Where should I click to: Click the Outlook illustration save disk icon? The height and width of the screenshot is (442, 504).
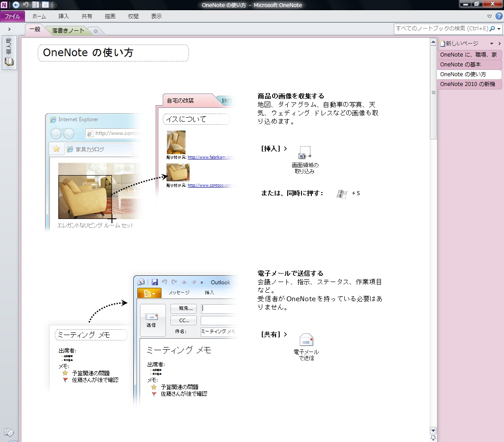click(x=155, y=282)
